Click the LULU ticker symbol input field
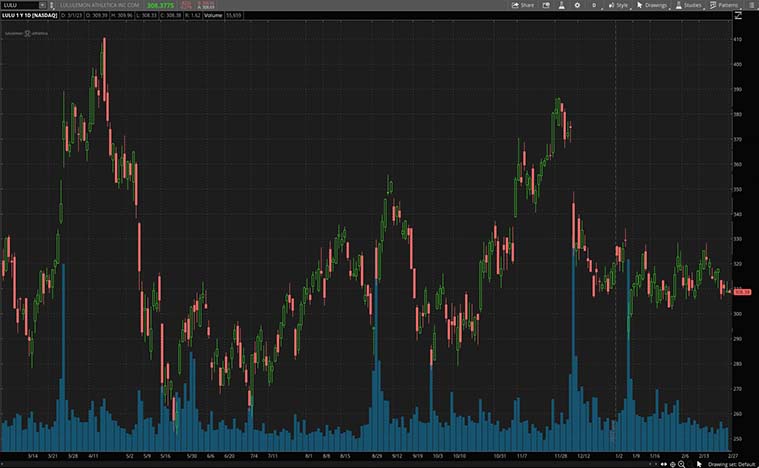 pyautogui.click(x=20, y=5)
